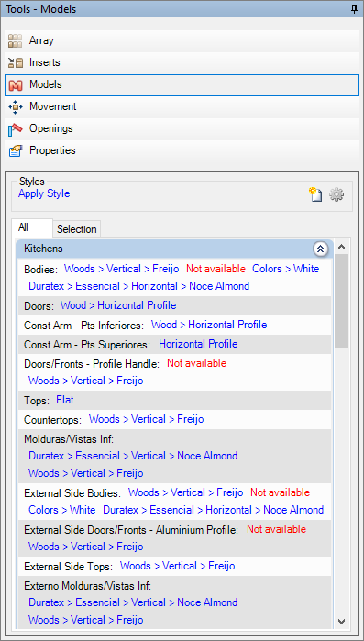
Task: Choose External Side Tops Freijo option
Action: pos(177,566)
